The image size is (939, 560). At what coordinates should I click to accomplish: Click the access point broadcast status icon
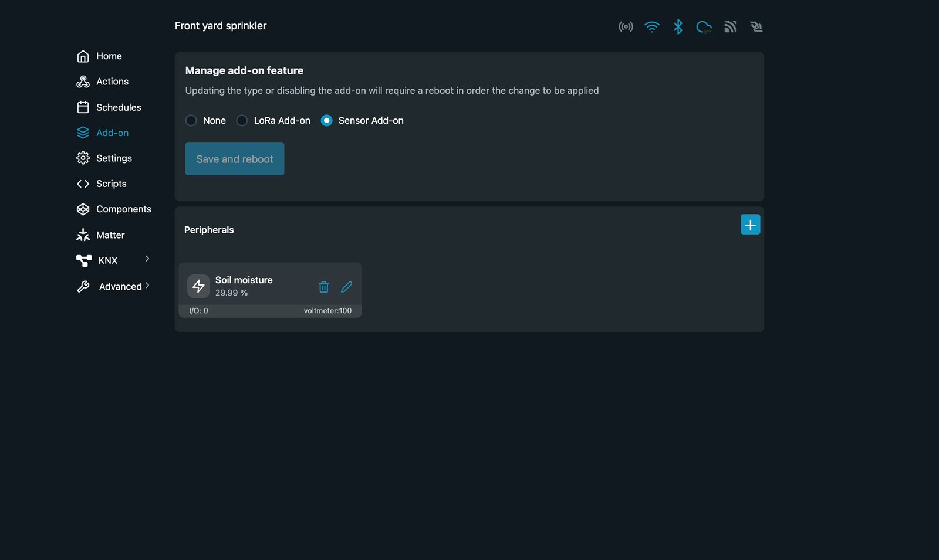(x=626, y=26)
